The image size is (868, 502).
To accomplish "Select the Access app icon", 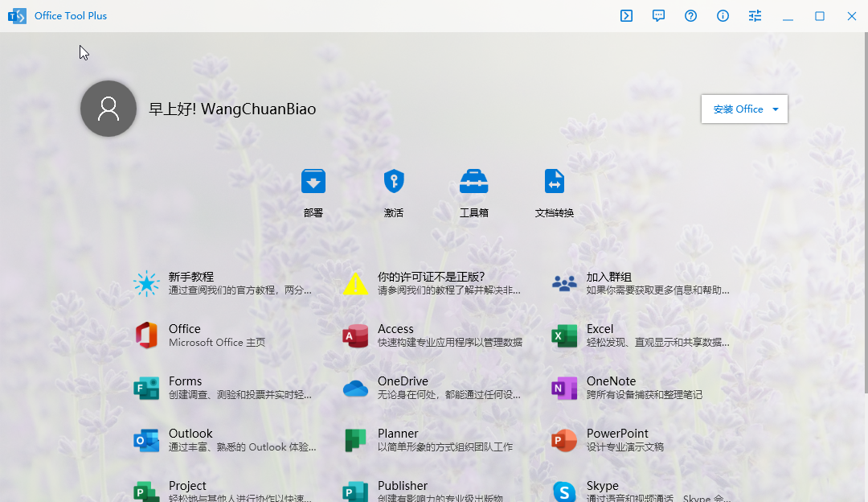I will [x=354, y=335].
